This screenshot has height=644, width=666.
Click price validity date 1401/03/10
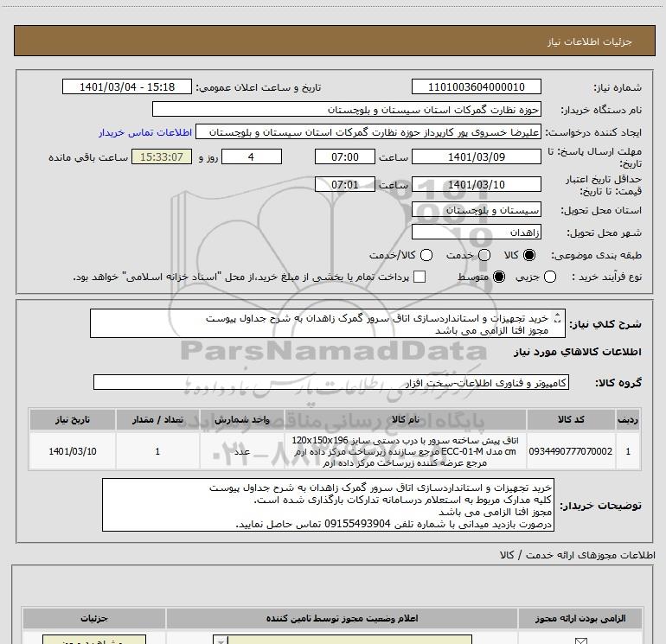tap(476, 184)
